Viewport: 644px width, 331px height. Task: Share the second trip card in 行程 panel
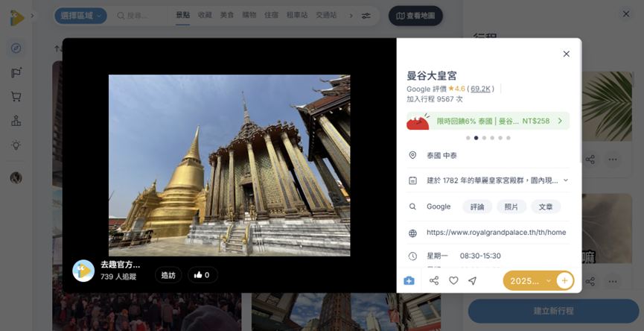coord(590,281)
